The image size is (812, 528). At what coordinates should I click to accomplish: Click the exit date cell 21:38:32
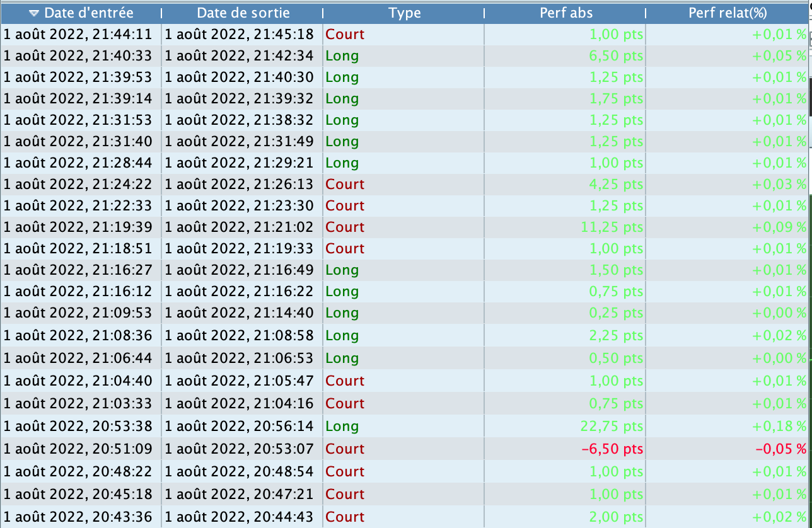point(240,120)
